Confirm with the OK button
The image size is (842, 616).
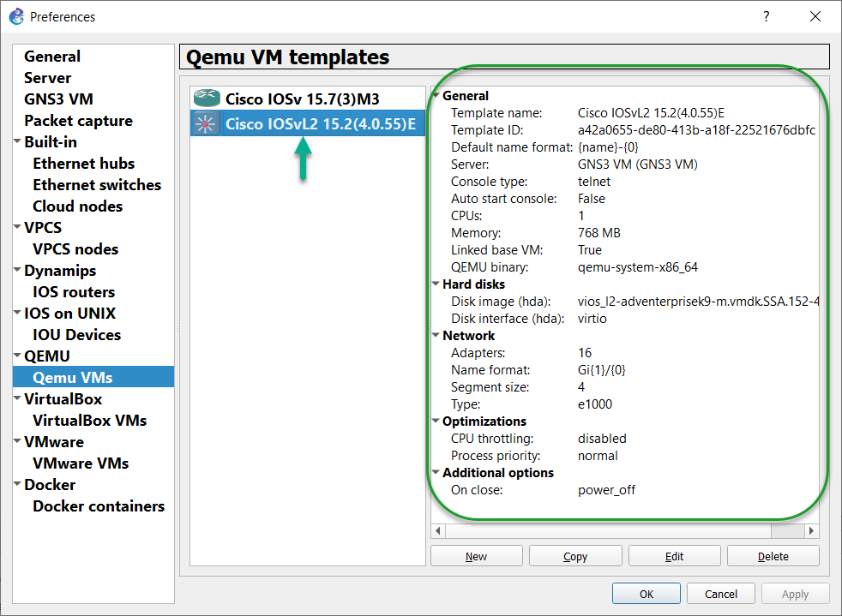coord(647,594)
